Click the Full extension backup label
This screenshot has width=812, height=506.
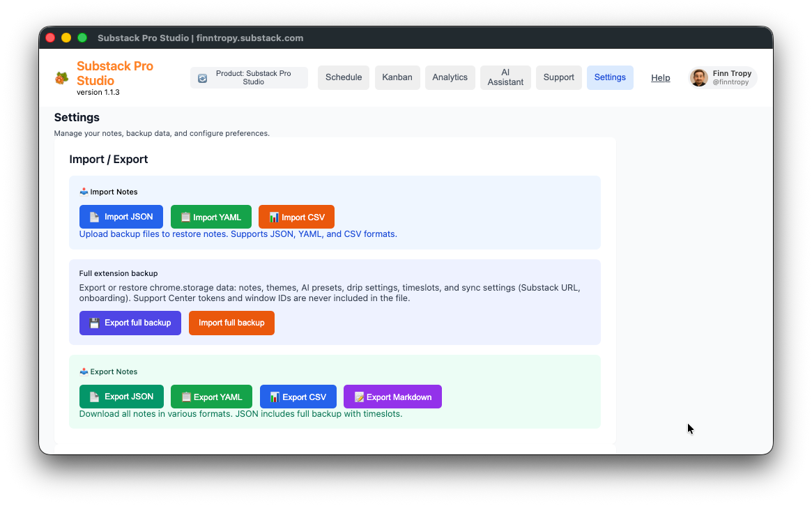pyautogui.click(x=118, y=273)
